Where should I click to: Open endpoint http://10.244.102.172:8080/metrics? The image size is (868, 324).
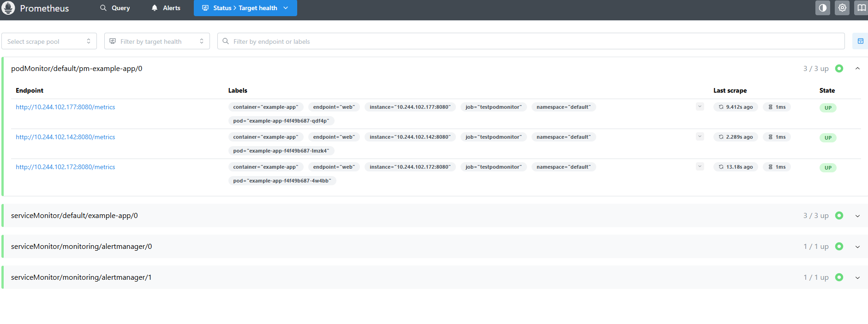(x=66, y=167)
